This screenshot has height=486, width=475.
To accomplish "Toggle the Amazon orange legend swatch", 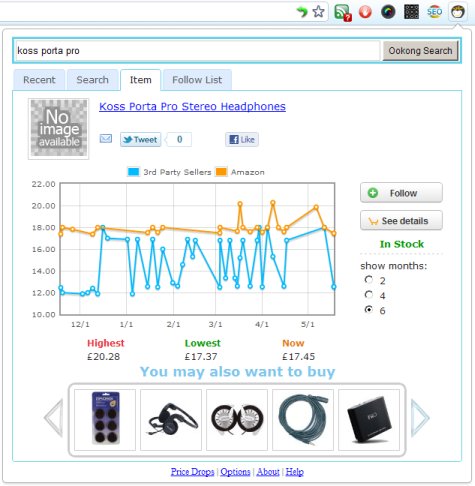I will coord(221,172).
